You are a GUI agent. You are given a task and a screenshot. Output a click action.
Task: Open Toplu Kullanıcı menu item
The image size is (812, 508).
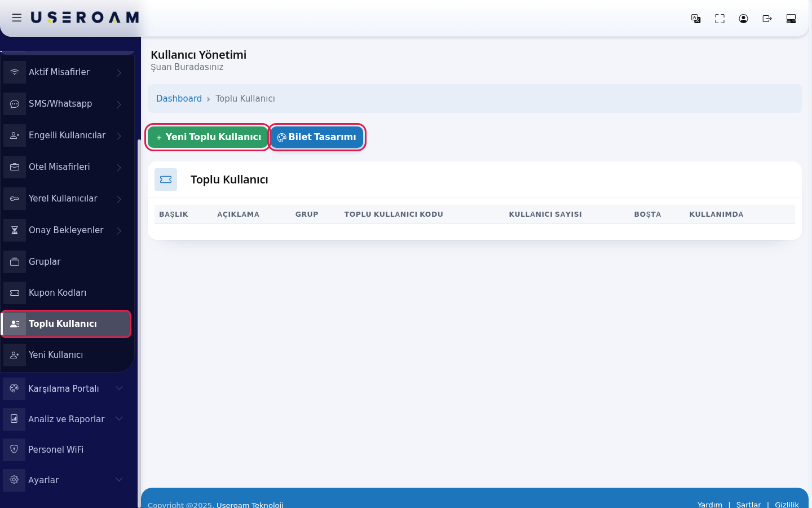click(x=67, y=324)
